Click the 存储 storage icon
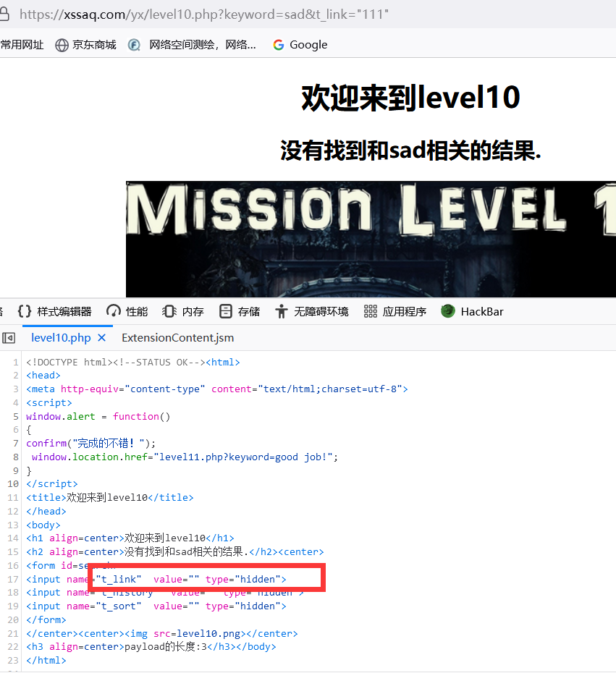Screen dimensions: 616x673 point(225,311)
